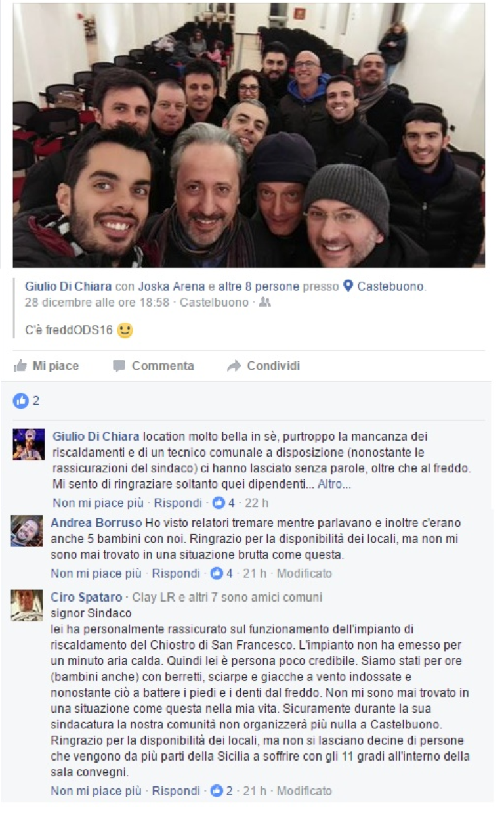Open Andrea Borruso's profile picture thumbnail
The height and width of the screenshot is (825, 504).
tap(27, 531)
